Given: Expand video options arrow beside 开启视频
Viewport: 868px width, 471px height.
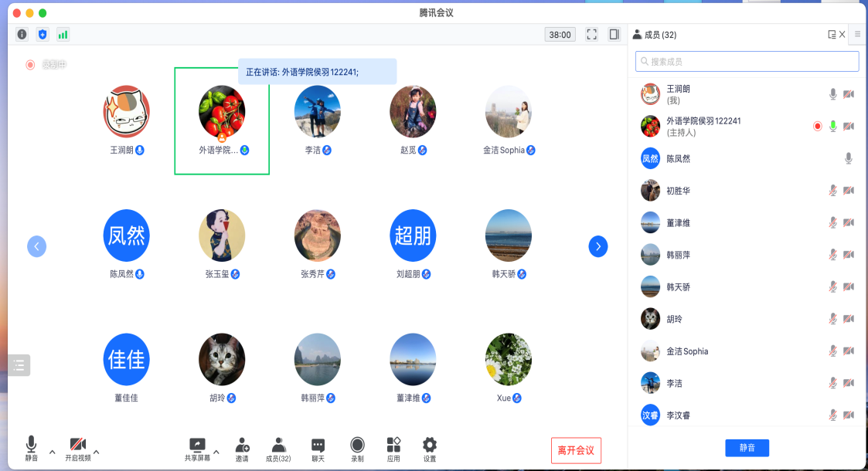Looking at the screenshot, I should [x=97, y=452].
